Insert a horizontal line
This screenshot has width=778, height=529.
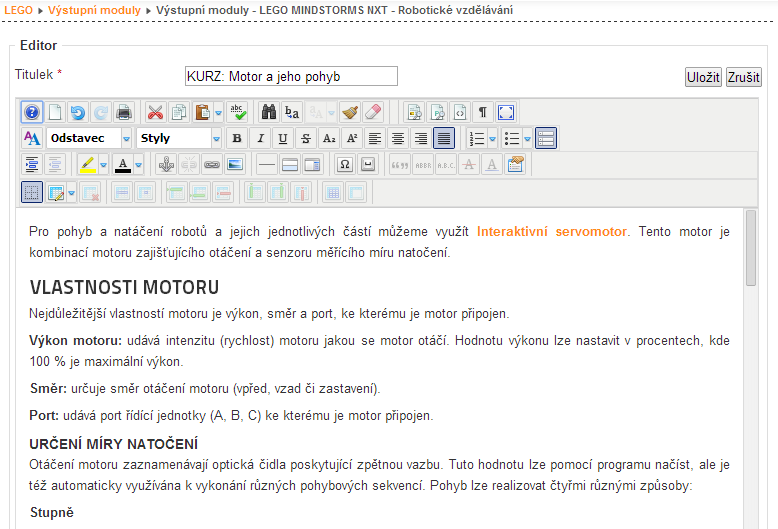266,164
